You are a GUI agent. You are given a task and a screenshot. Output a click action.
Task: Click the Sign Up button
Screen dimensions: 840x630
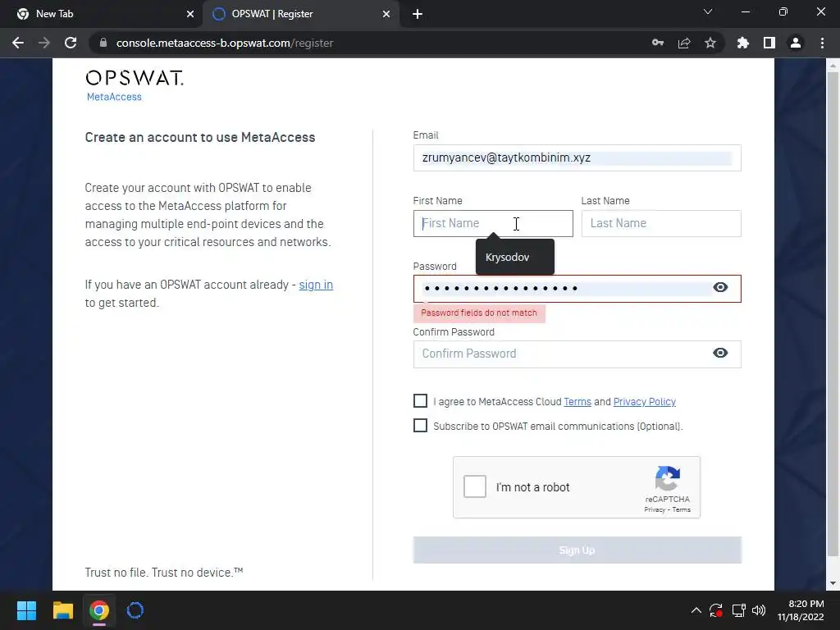(577, 550)
